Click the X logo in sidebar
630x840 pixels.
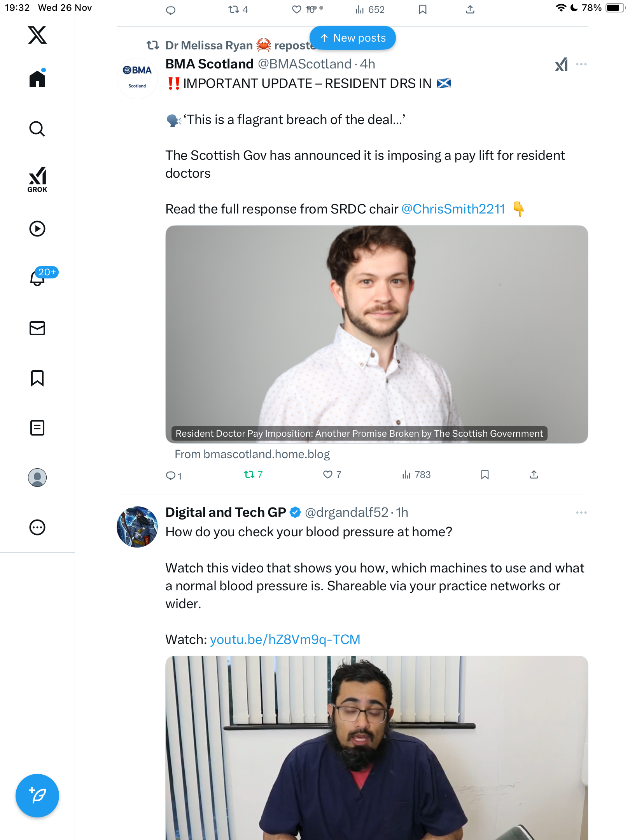[x=37, y=35]
